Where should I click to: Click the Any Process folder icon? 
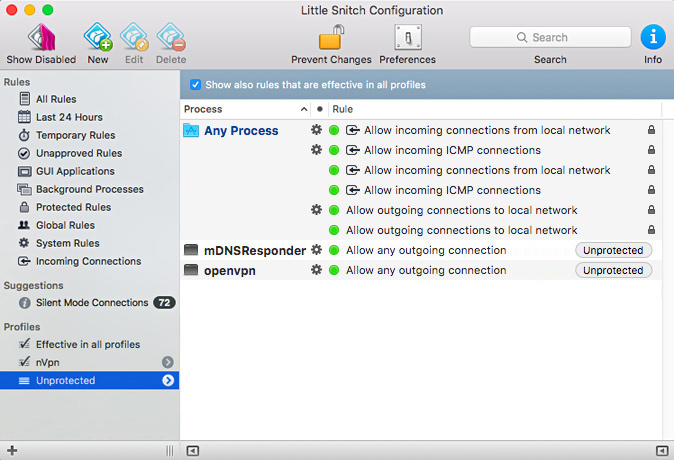[x=191, y=130]
